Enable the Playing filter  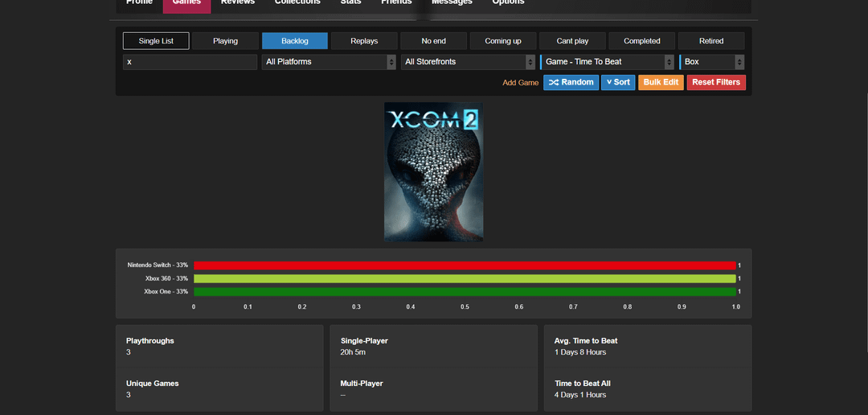click(226, 41)
